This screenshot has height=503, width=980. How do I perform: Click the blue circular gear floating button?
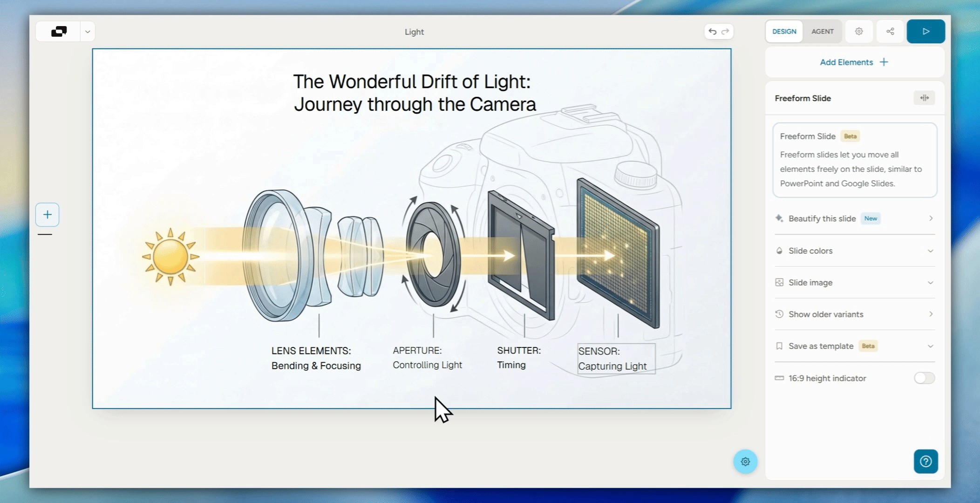click(x=745, y=462)
